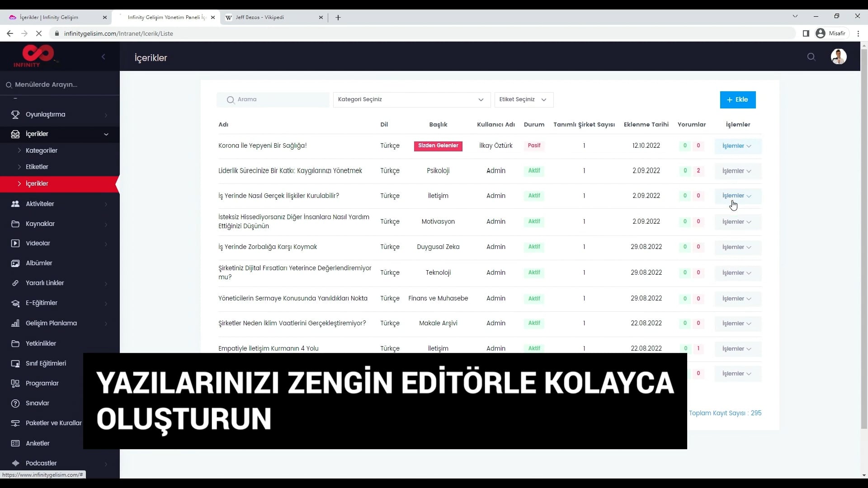Open the Etiket Seçiniz dropdown
The height and width of the screenshot is (488, 868).
coord(524,99)
